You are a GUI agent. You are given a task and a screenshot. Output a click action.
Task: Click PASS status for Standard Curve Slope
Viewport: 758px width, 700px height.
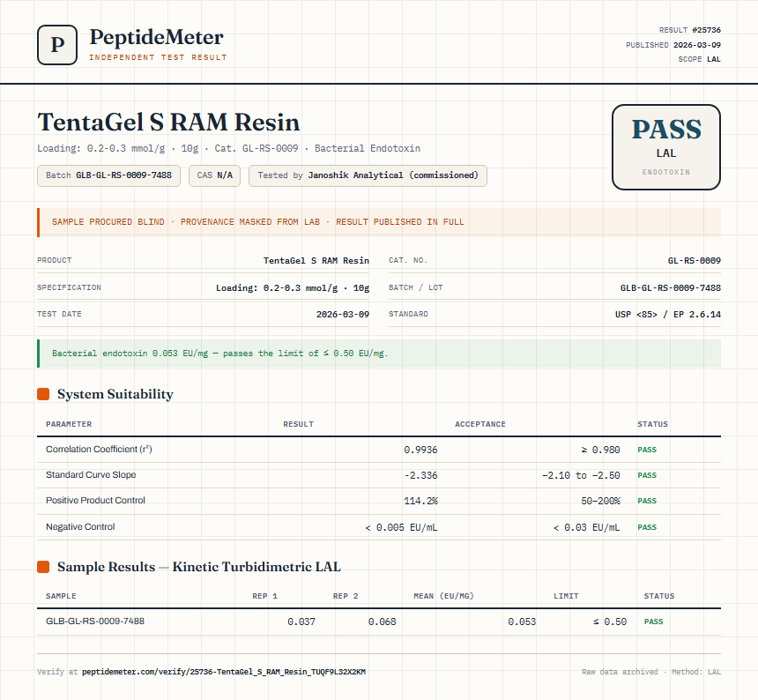(x=647, y=475)
